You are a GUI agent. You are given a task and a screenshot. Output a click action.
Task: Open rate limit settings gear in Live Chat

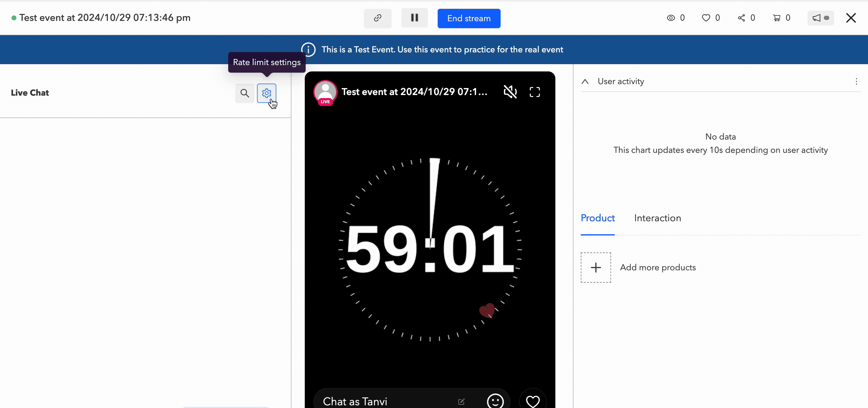point(266,93)
